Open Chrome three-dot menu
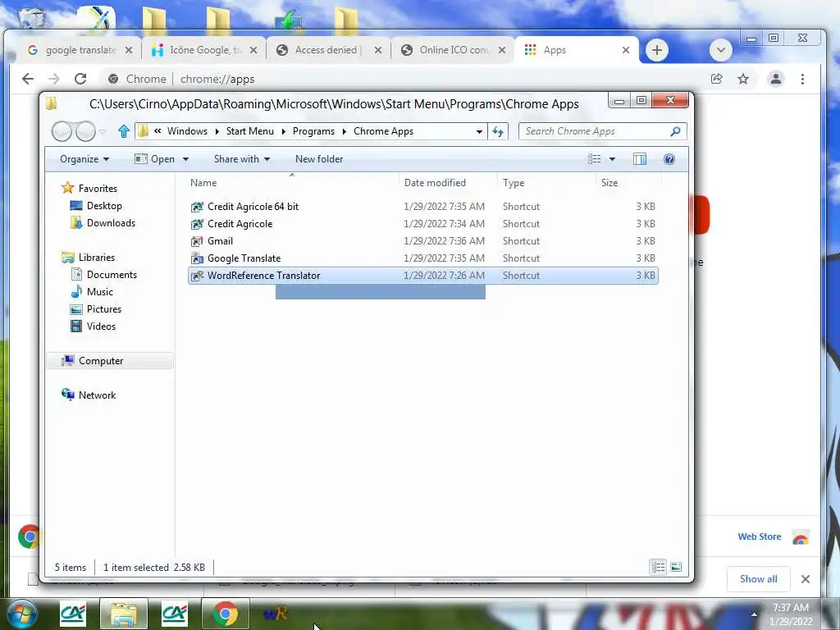The image size is (840, 630). [x=802, y=80]
